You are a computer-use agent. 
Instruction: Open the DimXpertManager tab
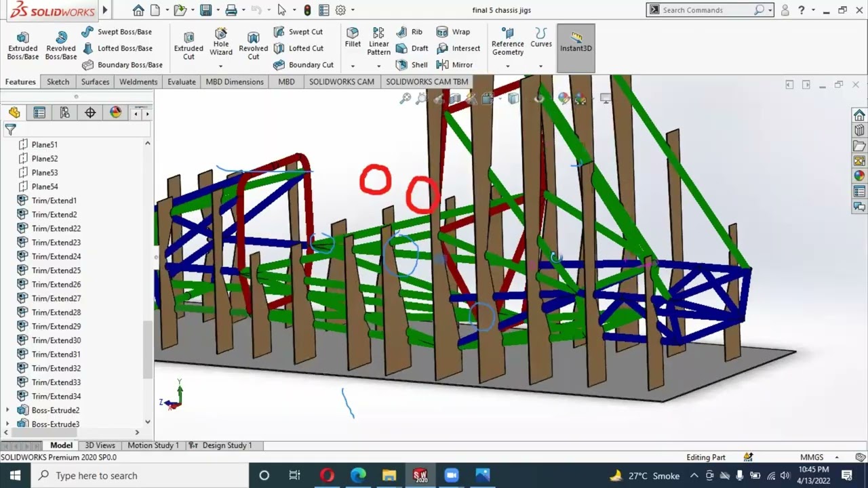coord(90,113)
